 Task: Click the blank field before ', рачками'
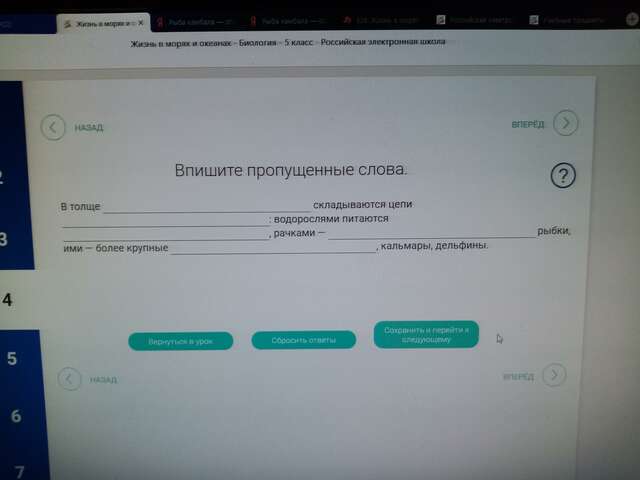point(166,235)
